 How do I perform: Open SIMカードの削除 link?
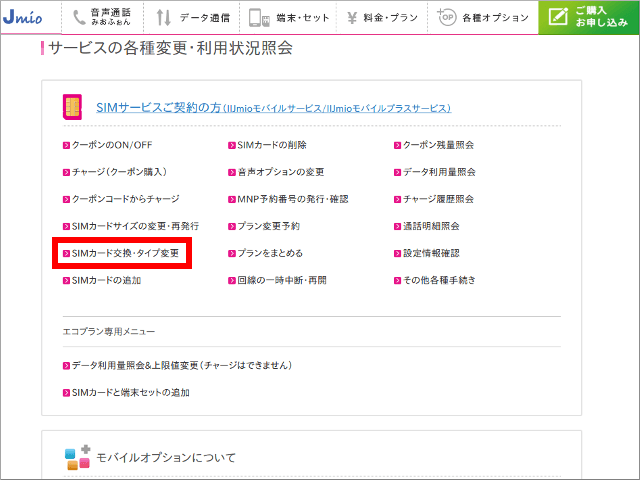(x=272, y=145)
